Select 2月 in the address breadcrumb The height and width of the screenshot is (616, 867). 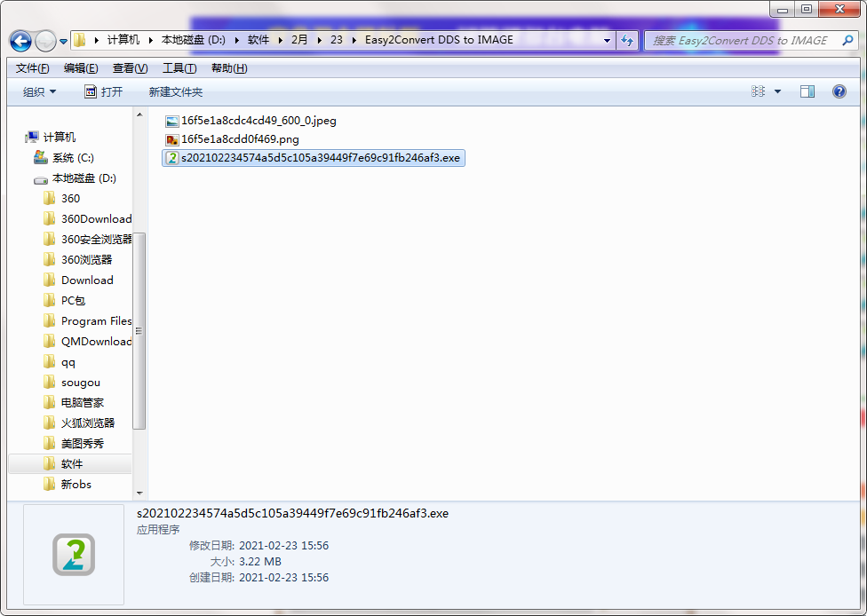coord(299,40)
